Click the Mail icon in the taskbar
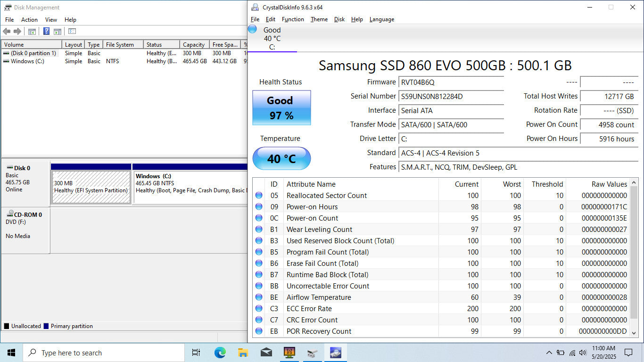The image size is (644, 362). click(x=266, y=353)
